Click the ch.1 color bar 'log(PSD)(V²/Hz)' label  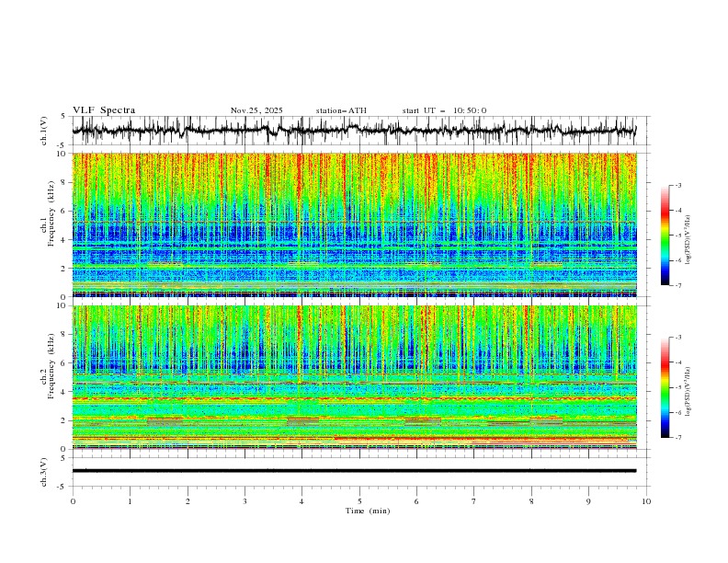click(688, 240)
